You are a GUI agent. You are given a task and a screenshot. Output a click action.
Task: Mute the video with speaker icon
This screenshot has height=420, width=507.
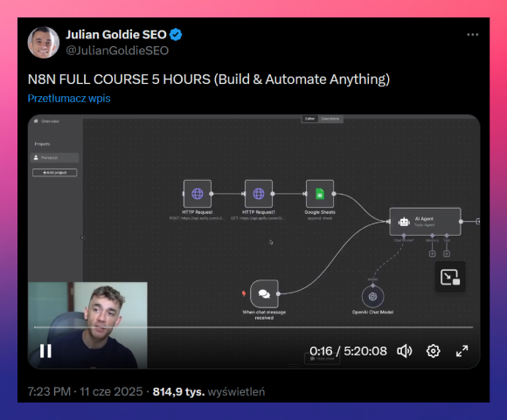point(405,351)
